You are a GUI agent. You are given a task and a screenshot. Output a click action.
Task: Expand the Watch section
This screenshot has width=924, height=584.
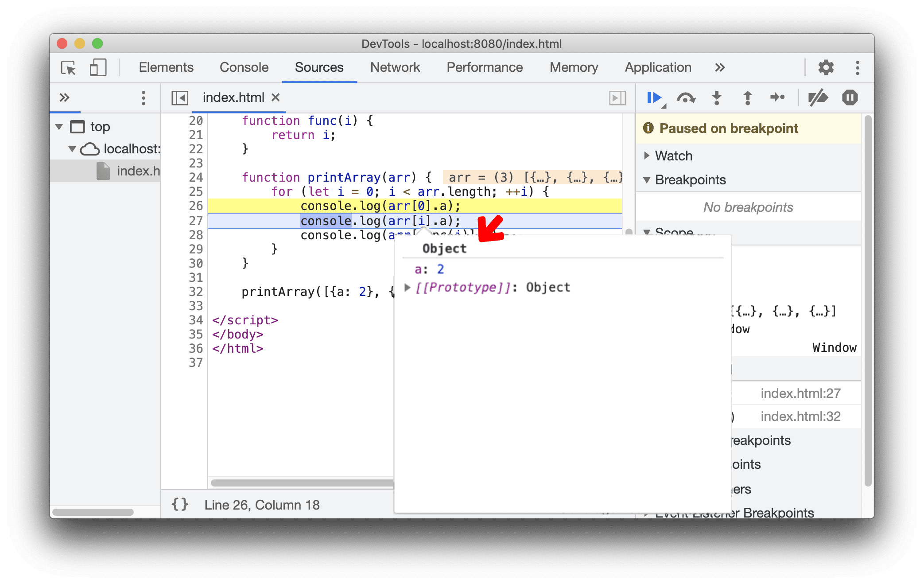(647, 156)
